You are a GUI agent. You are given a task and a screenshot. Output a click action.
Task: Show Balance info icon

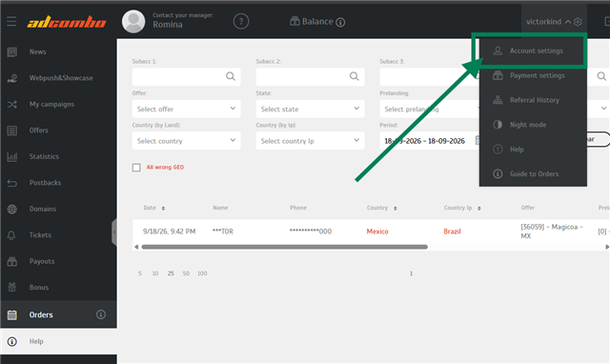pos(340,22)
